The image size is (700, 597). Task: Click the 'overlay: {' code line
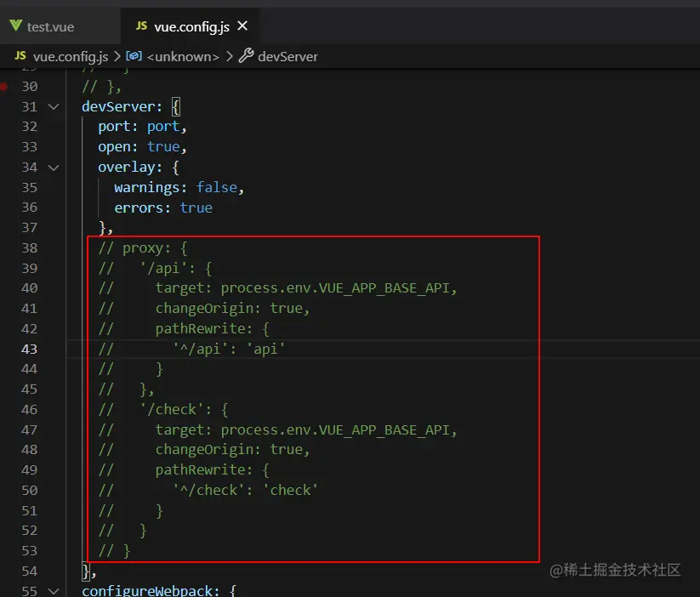point(139,168)
